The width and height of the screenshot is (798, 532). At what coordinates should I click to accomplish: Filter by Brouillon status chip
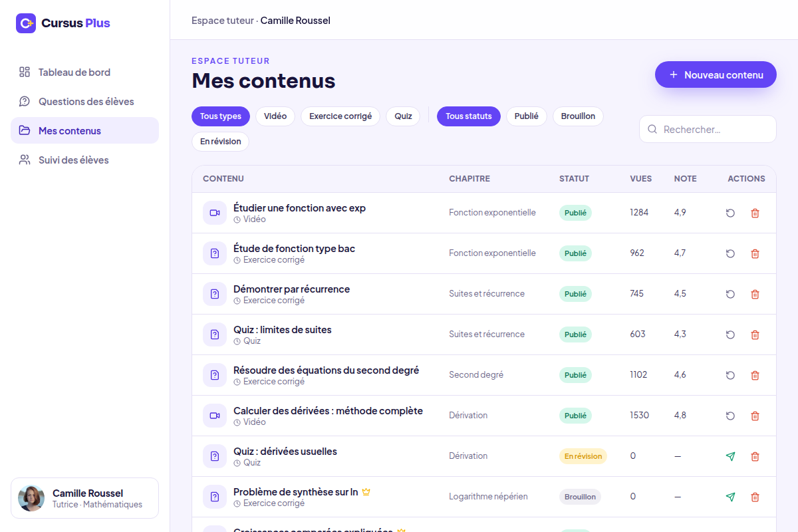[x=578, y=116]
